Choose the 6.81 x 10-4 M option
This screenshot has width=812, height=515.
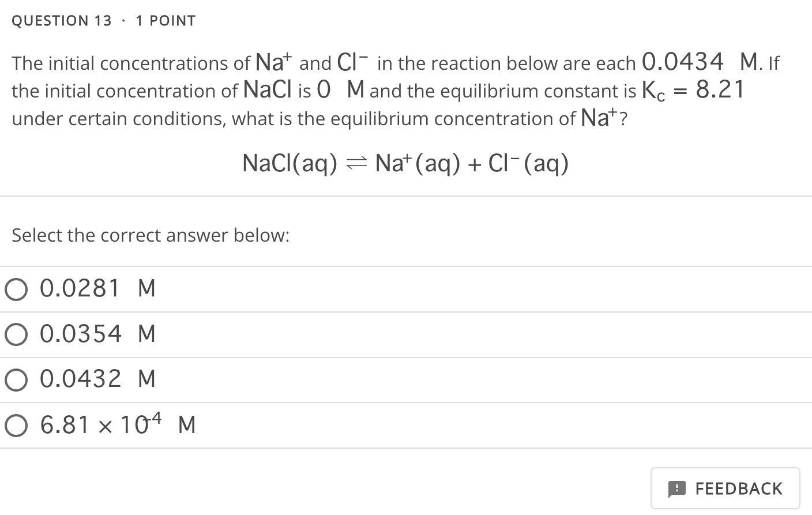(x=117, y=425)
